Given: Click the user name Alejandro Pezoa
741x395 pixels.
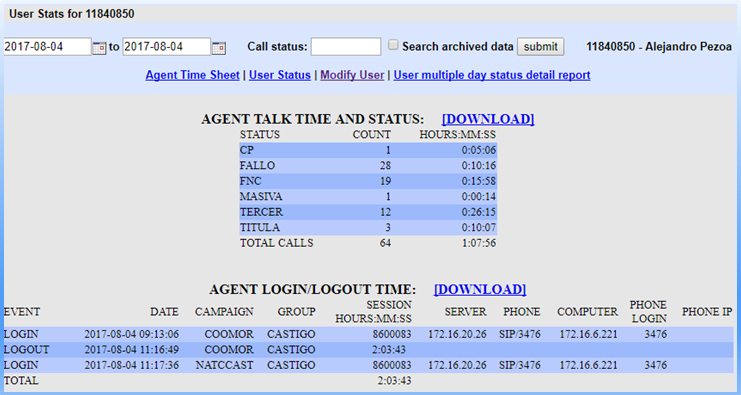Looking at the screenshot, I should (688, 47).
